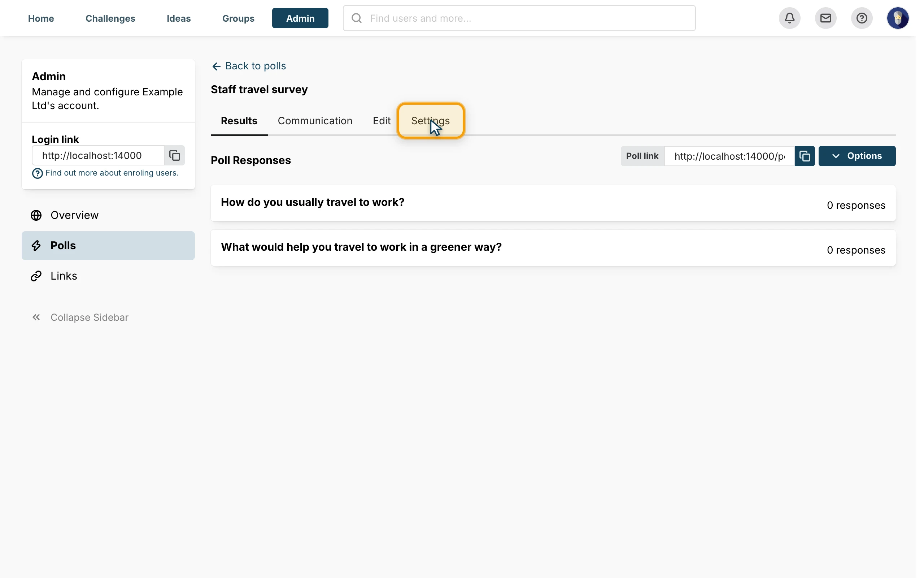924x578 pixels.
Task: Copy the login link with the copy icon
Action: [174, 156]
